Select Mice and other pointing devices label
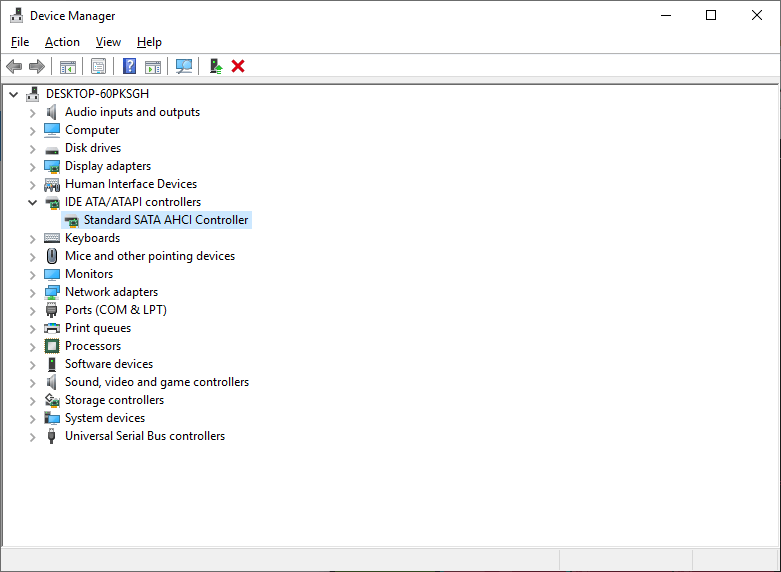 click(150, 256)
